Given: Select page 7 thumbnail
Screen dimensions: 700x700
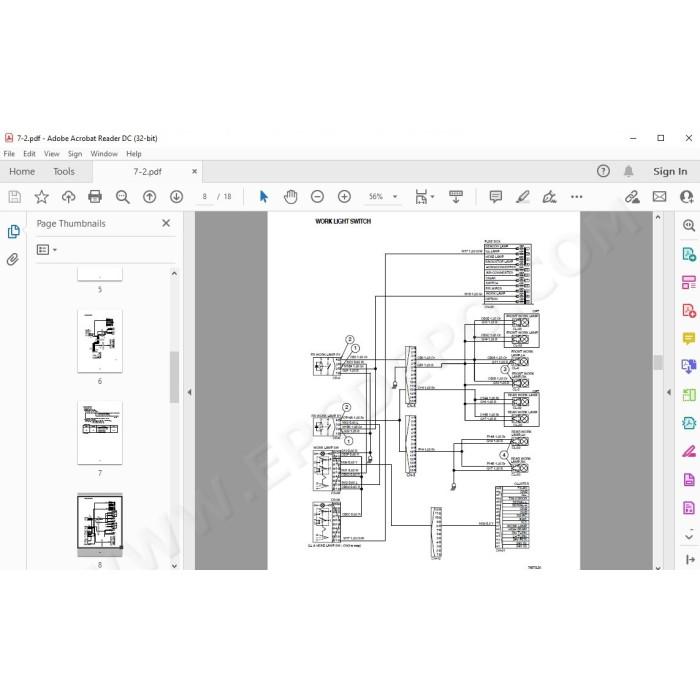Looking at the screenshot, I should click(x=100, y=432).
